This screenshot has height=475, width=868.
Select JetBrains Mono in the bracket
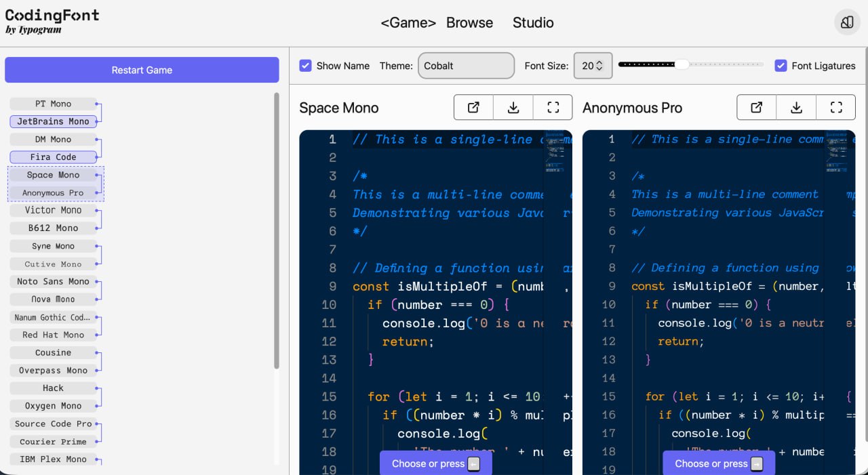pyautogui.click(x=53, y=121)
